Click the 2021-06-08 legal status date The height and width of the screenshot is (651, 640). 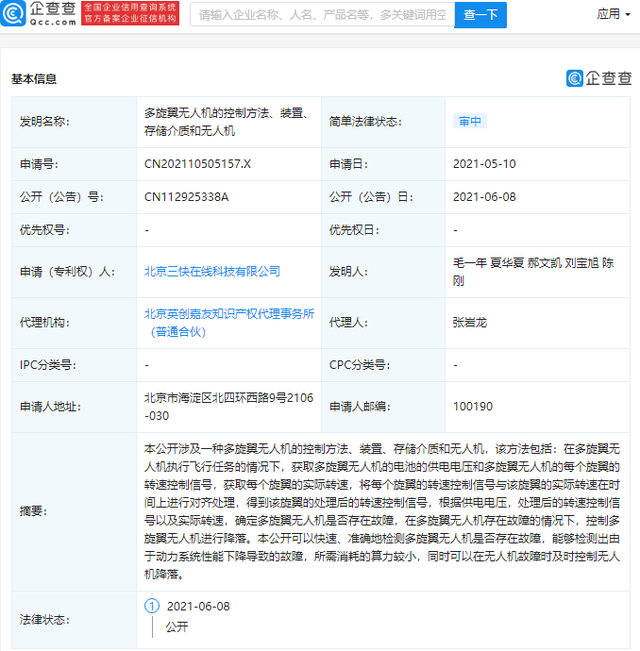(x=198, y=606)
